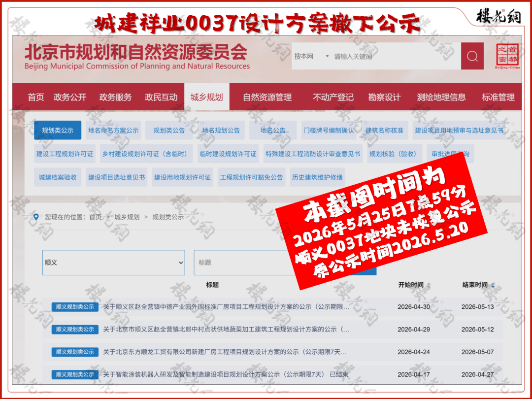Screen dimensions: 532x399
Task: Click the 北京市规划和自然资源委员会 site logo
Action: pyautogui.click(x=137, y=57)
